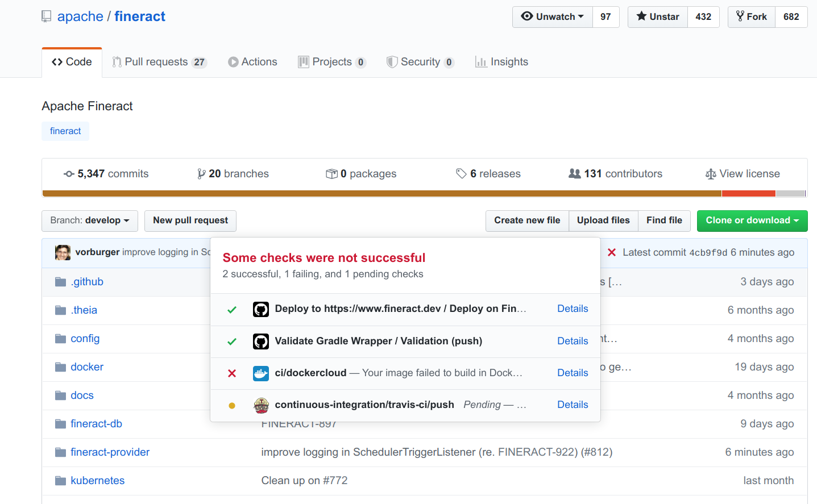Open commit hash 4cb9f9d

pyautogui.click(x=708, y=253)
